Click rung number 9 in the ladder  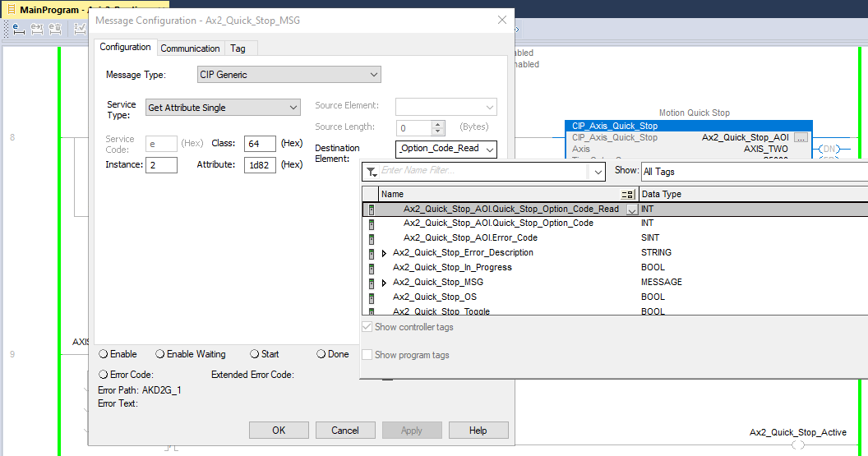tap(12, 355)
